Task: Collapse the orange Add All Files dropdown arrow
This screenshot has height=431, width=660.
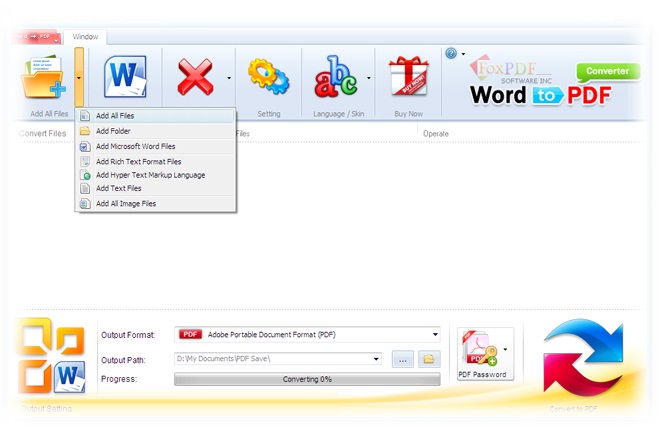Action: [79, 77]
